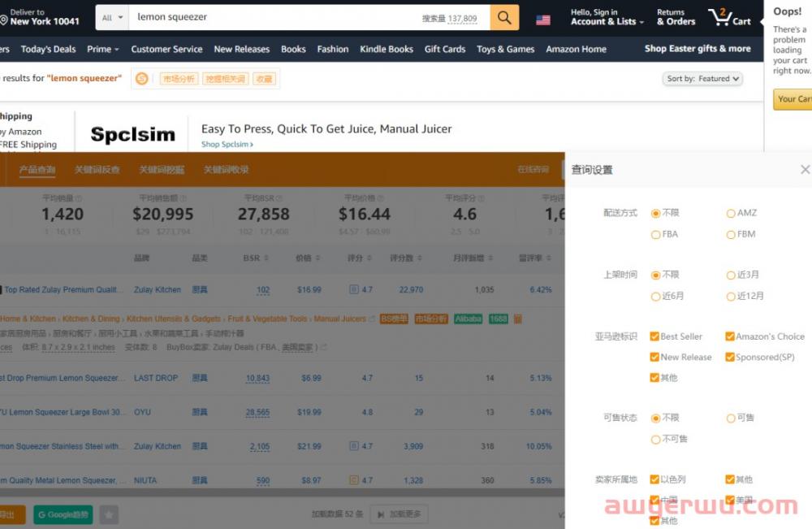
Task: Switch to the 关键词反查 tab
Action: pyautogui.click(x=97, y=169)
